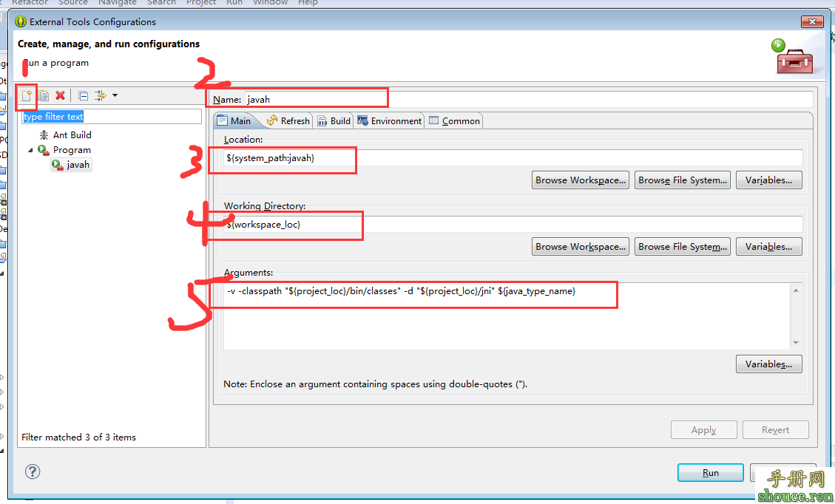This screenshot has width=835, height=504.
Task: Open the filter options dropdown arrow
Action: 115,95
